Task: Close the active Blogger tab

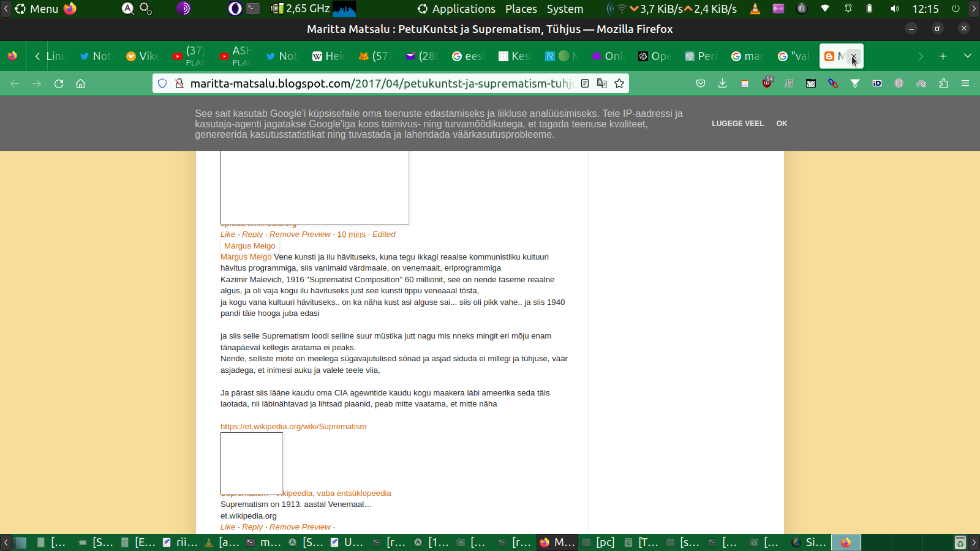Action: point(854,56)
